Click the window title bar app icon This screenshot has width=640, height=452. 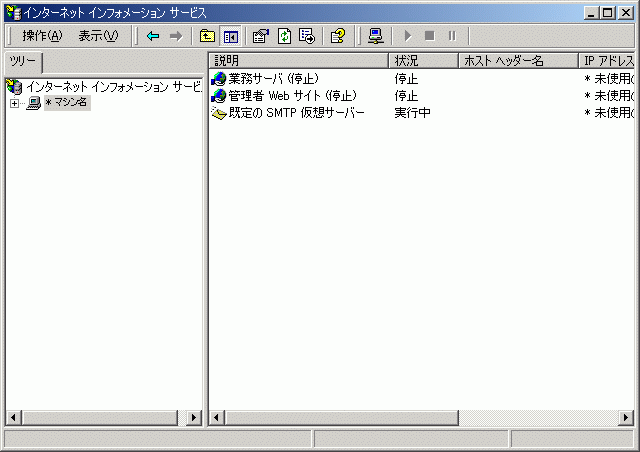(x=13, y=13)
